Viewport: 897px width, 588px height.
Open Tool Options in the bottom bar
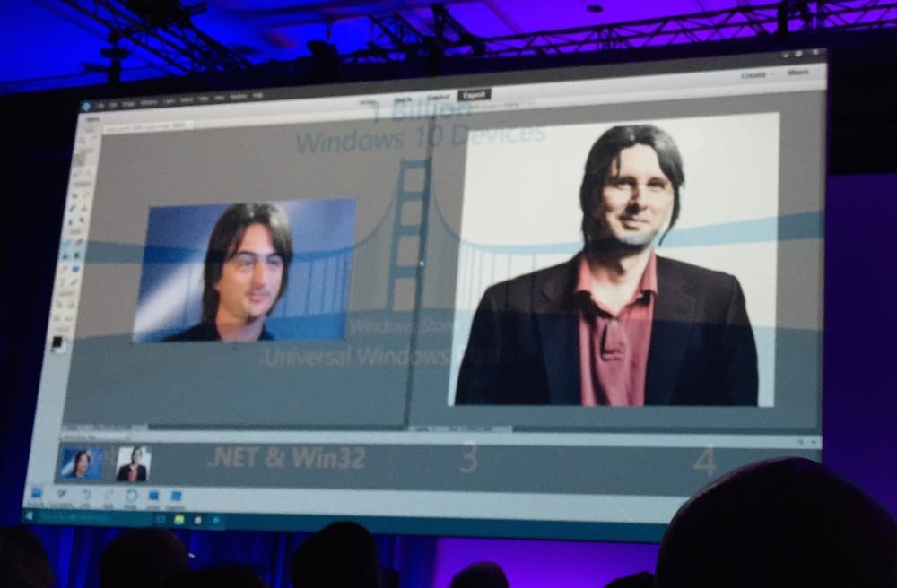point(61,496)
